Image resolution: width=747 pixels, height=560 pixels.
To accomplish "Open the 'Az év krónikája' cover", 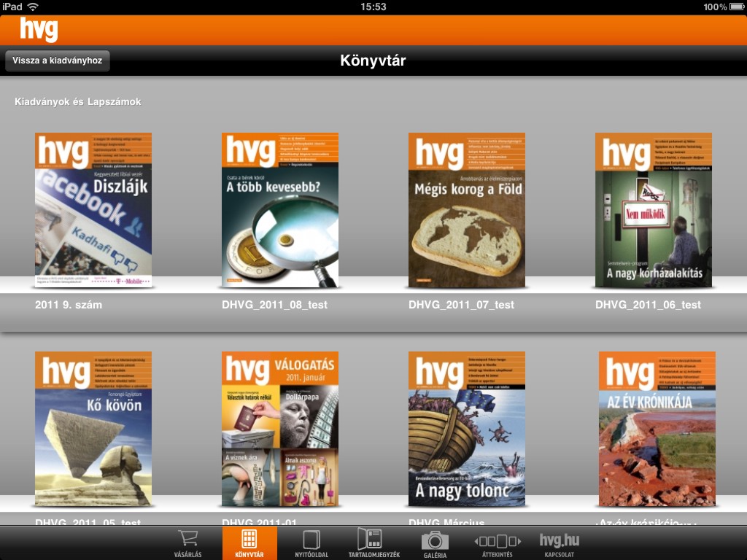I will click(657, 429).
